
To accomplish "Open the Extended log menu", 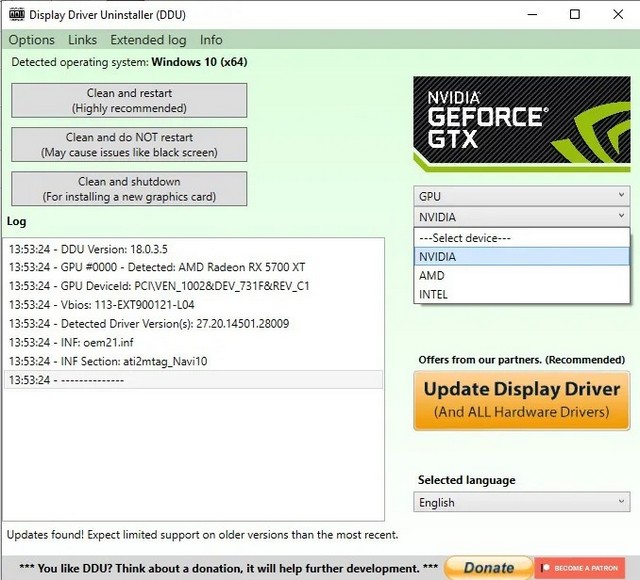I will tap(148, 40).
